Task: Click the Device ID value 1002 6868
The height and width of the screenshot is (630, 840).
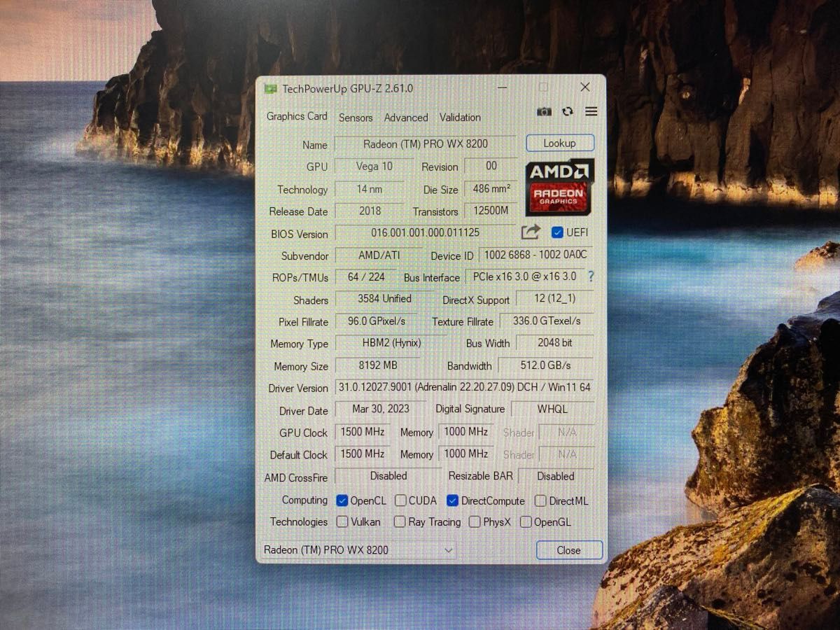Action: (x=536, y=255)
